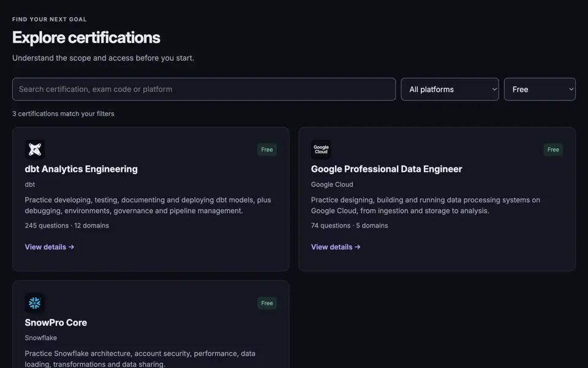
Task: Click the '74 questions · 5 domains' text
Action: tap(350, 226)
